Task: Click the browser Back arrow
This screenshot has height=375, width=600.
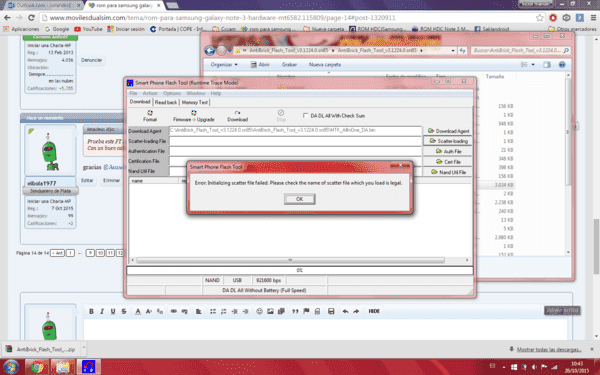Action: [7, 18]
